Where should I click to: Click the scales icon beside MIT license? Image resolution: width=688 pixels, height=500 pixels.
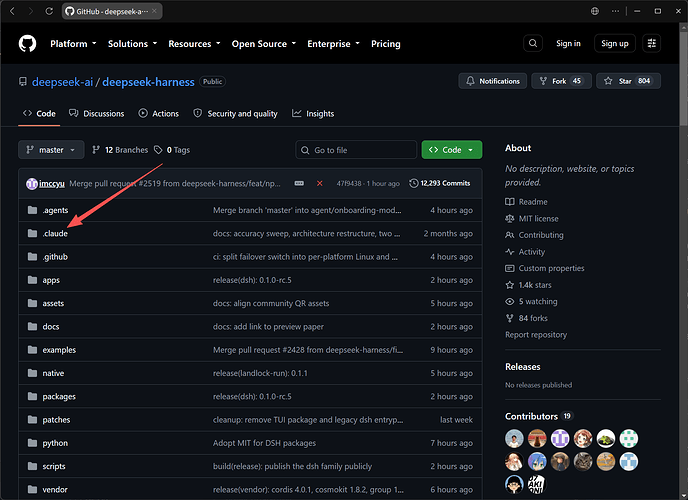(509, 218)
